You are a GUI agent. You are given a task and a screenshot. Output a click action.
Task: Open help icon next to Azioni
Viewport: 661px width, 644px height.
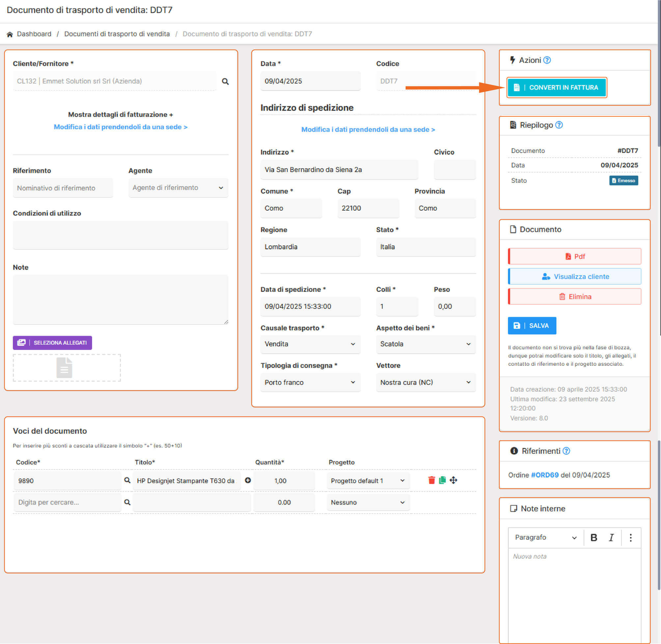click(x=547, y=60)
